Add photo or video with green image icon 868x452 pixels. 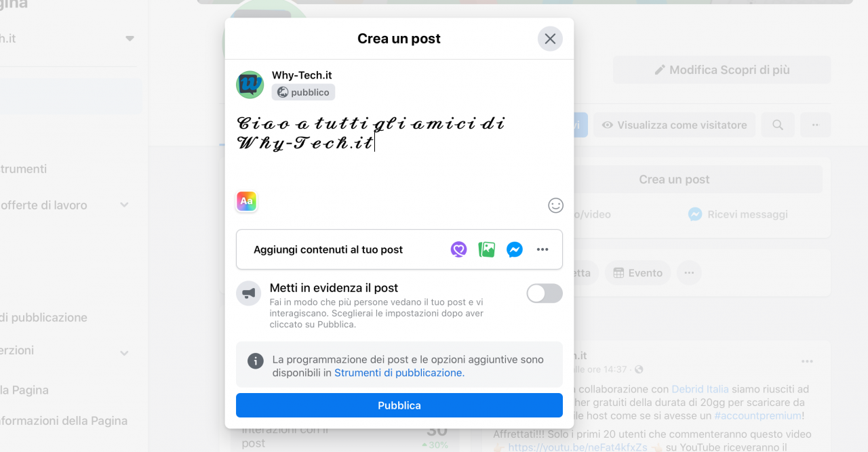coord(487,249)
